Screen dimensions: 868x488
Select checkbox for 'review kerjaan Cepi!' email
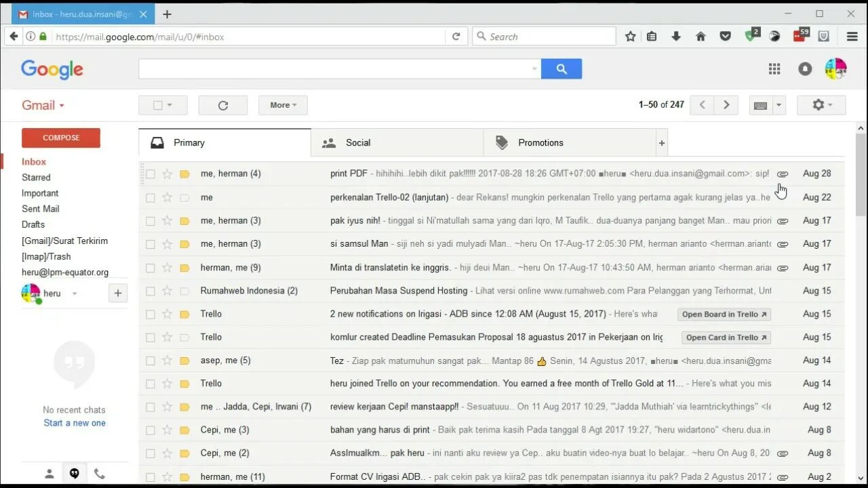151,407
